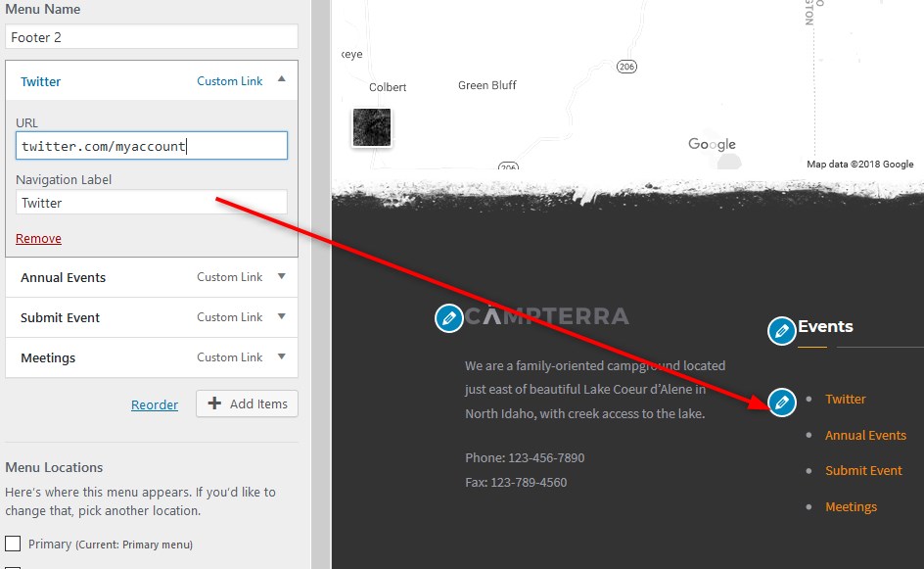Expand the Meetings menu item
Image resolution: width=924 pixels, height=569 pixels.
pyautogui.click(x=282, y=356)
